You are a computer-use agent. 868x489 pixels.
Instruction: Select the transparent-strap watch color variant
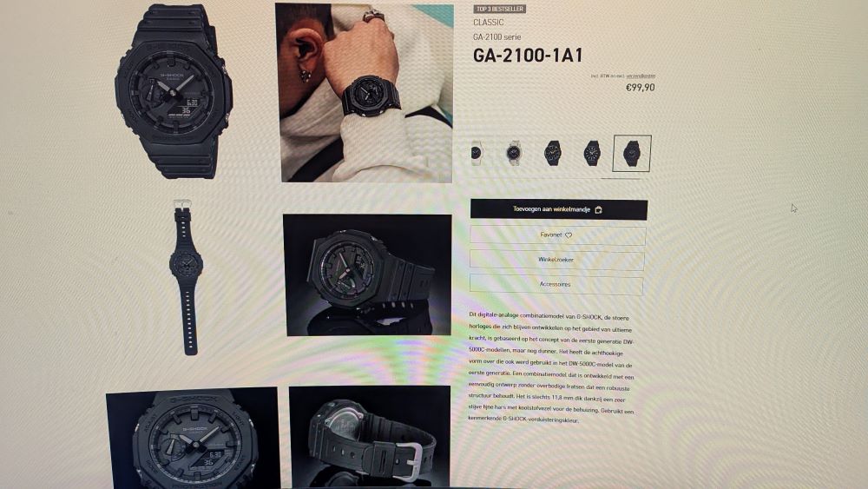click(514, 153)
